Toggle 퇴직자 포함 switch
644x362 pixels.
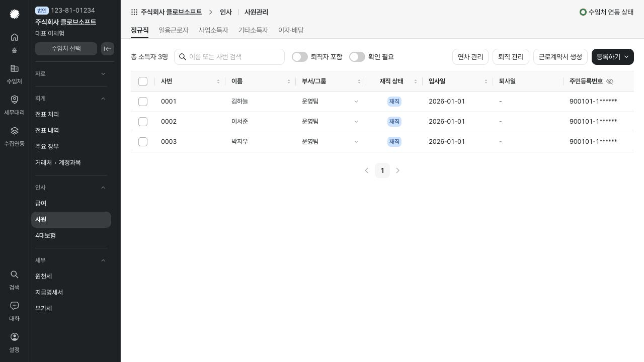coord(300,57)
